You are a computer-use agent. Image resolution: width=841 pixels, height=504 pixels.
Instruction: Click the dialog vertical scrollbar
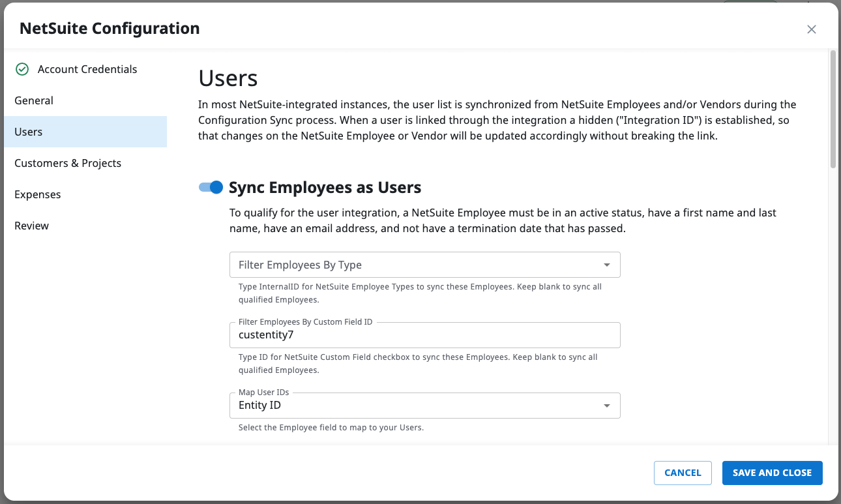[x=833, y=110]
